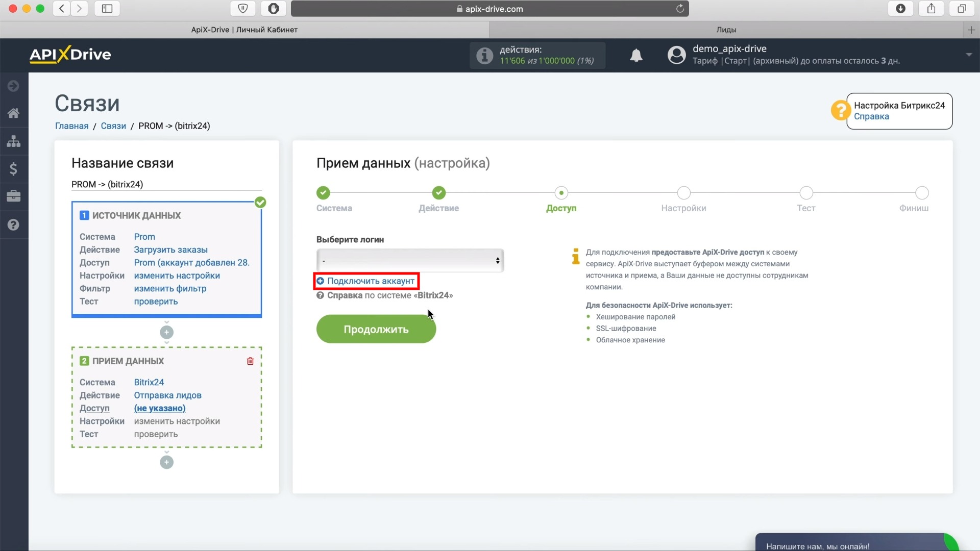Show all tabs with the tab overview icon
The image size is (980, 551).
pyautogui.click(x=962, y=8)
